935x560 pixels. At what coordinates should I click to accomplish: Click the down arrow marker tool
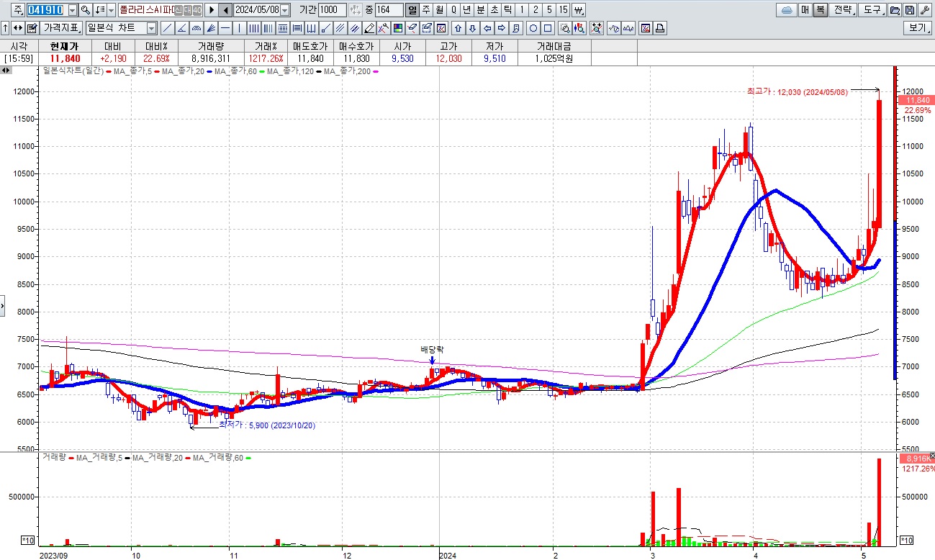click(473, 28)
